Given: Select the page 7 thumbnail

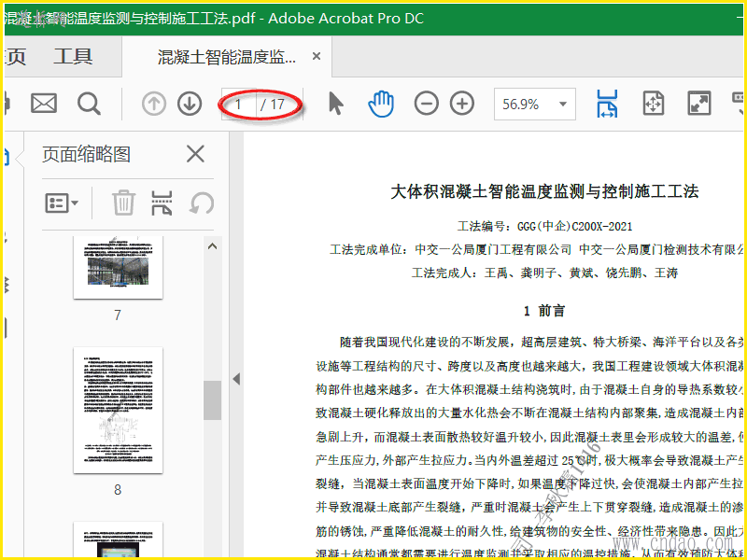Looking at the screenshot, I should [118, 267].
